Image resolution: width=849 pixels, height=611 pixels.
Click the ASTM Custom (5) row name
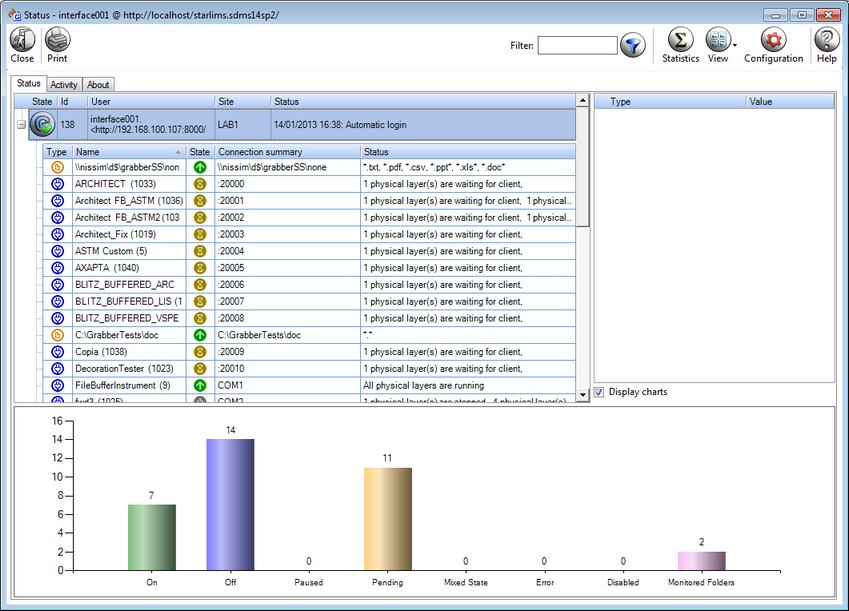[x=111, y=251]
